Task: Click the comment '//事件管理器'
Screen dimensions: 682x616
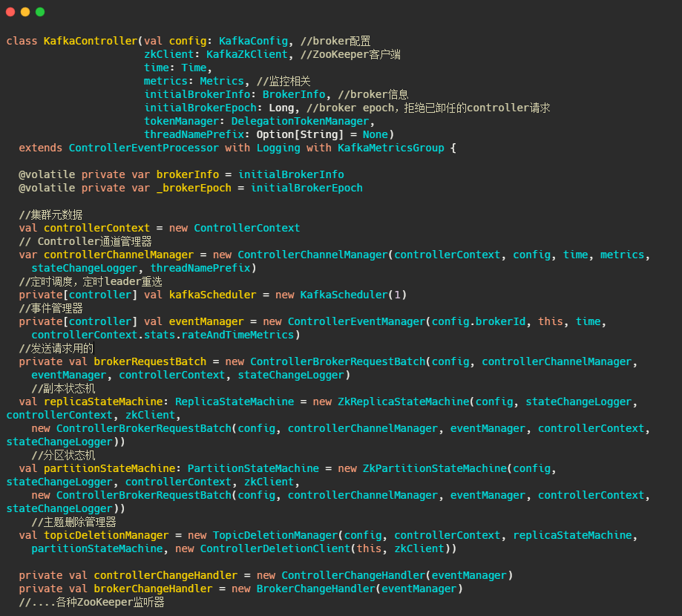Action: pyautogui.click(x=50, y=309)
